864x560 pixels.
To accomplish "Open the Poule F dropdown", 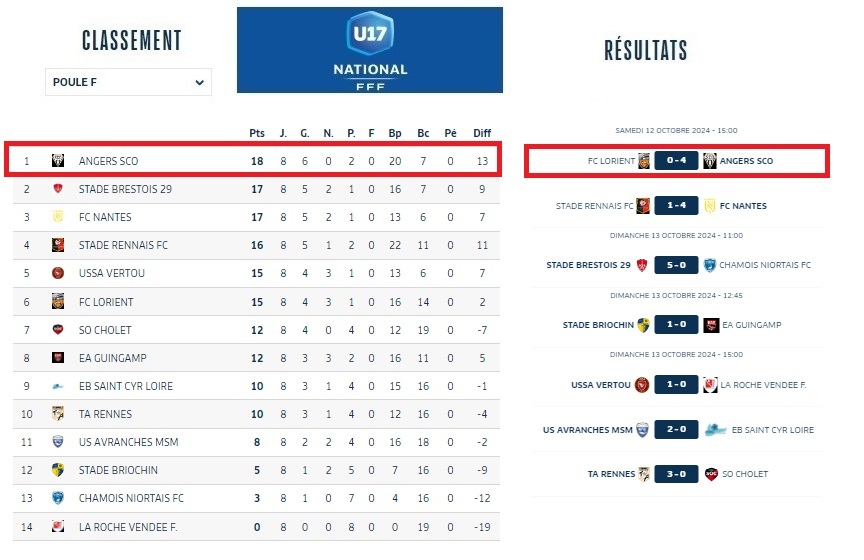I will tap(128, 82).
